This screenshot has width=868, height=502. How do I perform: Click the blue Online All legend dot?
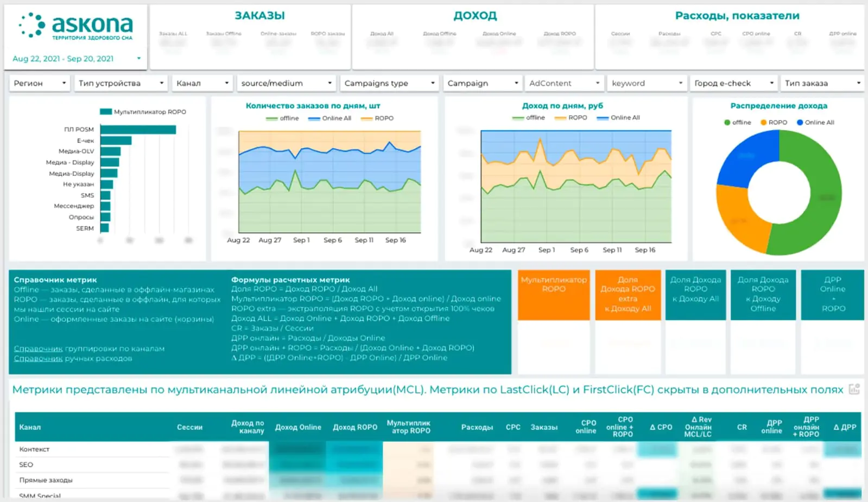(x=800, y=122)
